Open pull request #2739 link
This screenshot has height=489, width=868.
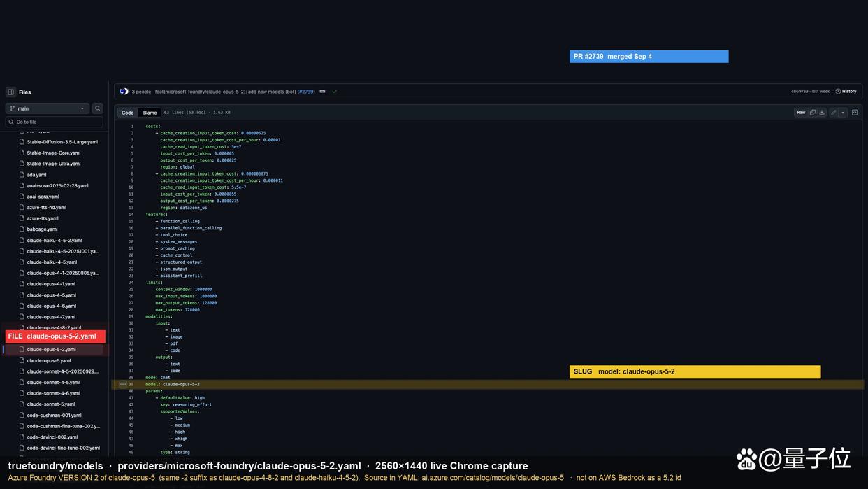[306, 92]
